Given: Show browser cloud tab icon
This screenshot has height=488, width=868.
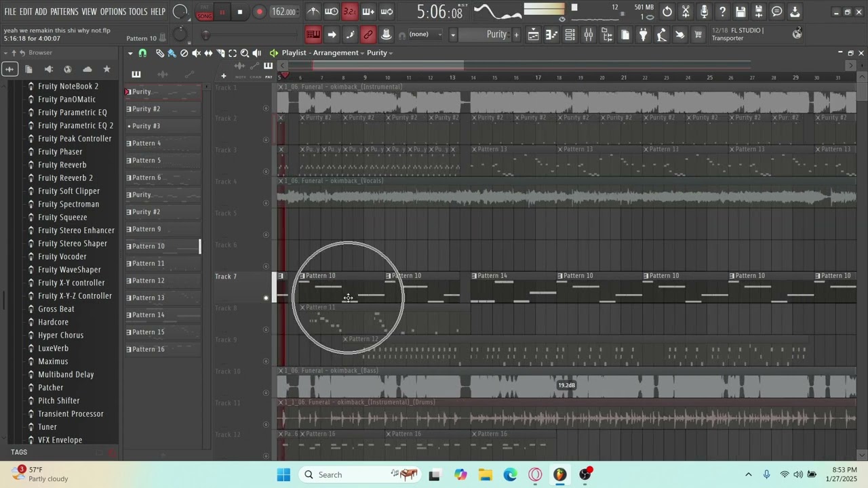Looking at the screenshot, I should 87,69.
